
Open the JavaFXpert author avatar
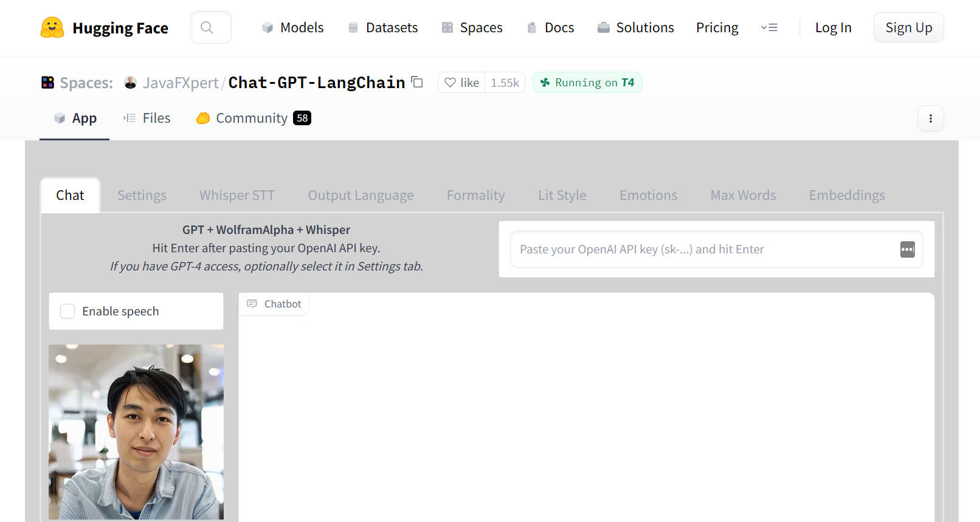(x=130, y=83)
